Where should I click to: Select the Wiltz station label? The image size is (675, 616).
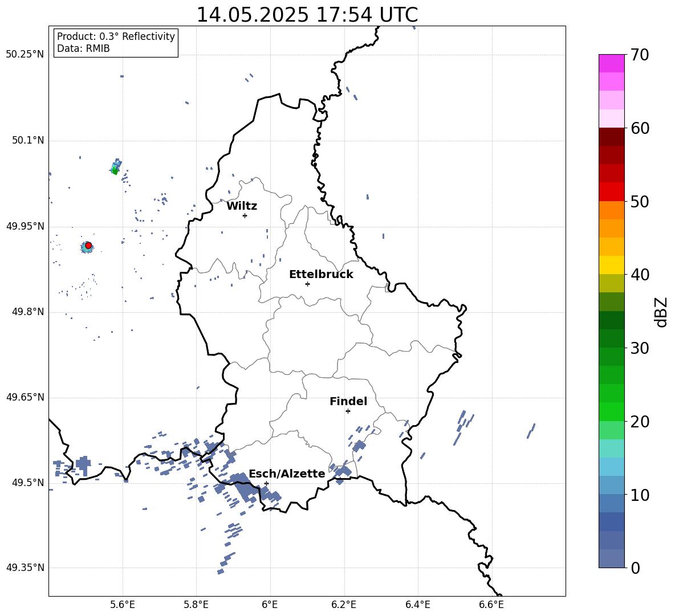pos(242,206)
